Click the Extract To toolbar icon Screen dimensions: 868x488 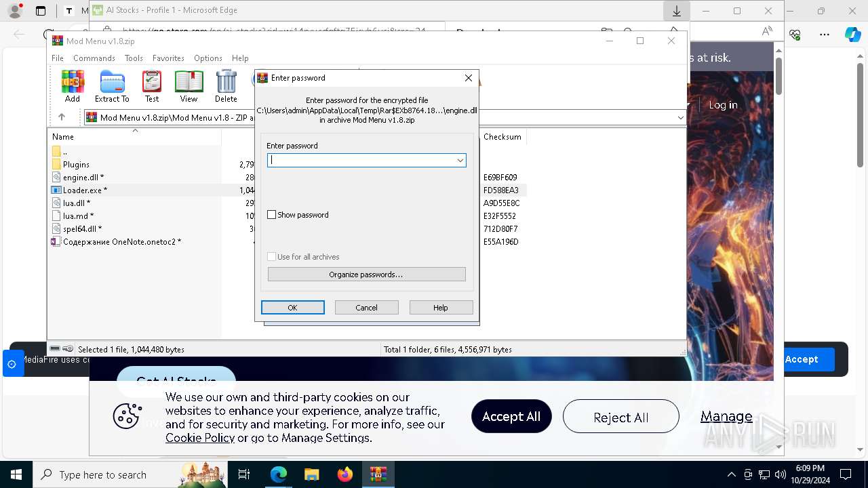point(112,86)
